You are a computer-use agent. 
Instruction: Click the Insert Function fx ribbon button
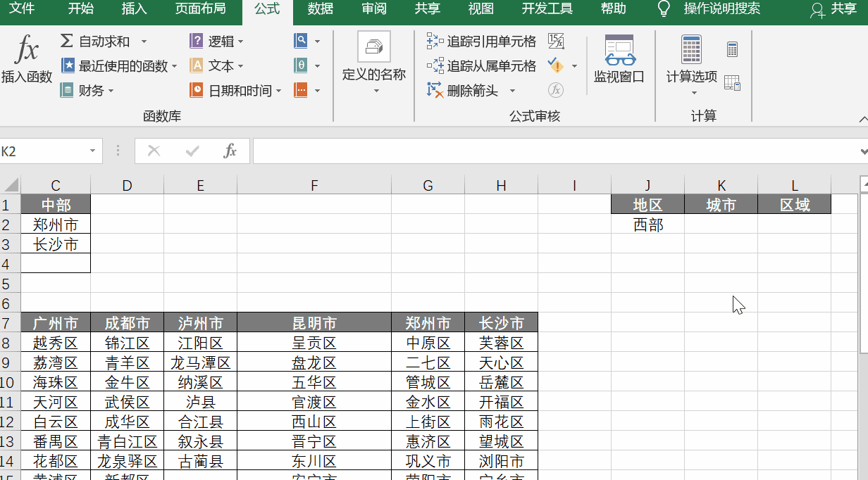click(27, 60)
